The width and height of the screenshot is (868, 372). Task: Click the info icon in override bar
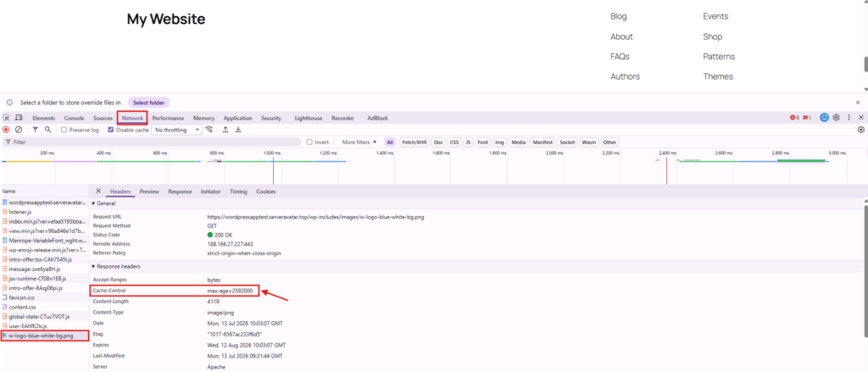click(9, 103)
